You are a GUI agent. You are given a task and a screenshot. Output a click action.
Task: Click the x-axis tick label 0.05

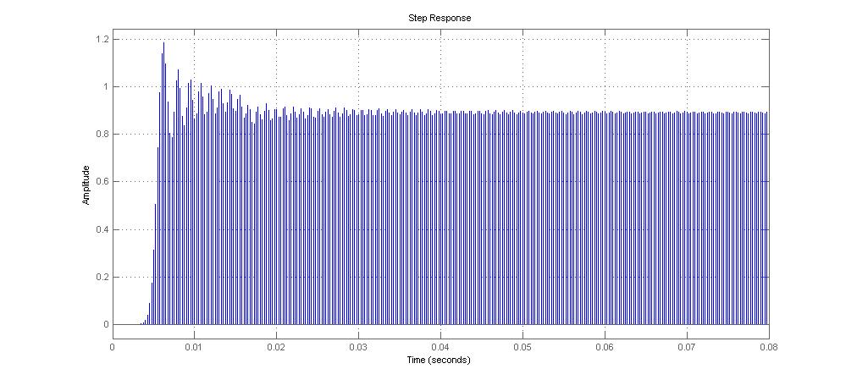pos(522,347)
